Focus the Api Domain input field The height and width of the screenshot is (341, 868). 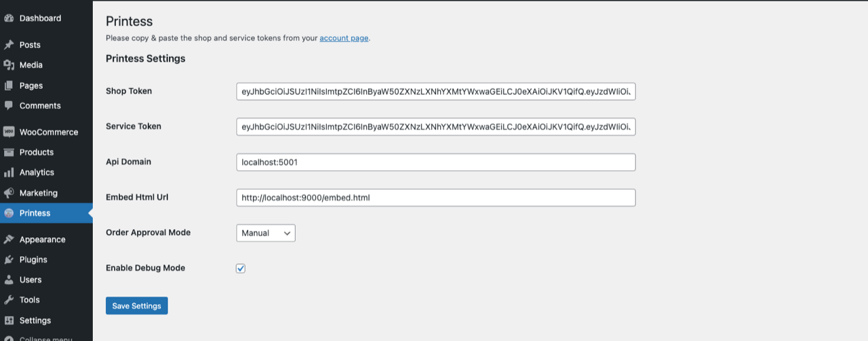click(x=436, y=162)
